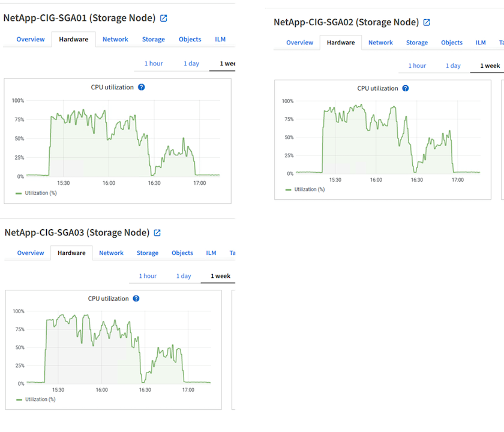
Task: Open the Storage tab for SGA02
Action: tap(416, 43)
